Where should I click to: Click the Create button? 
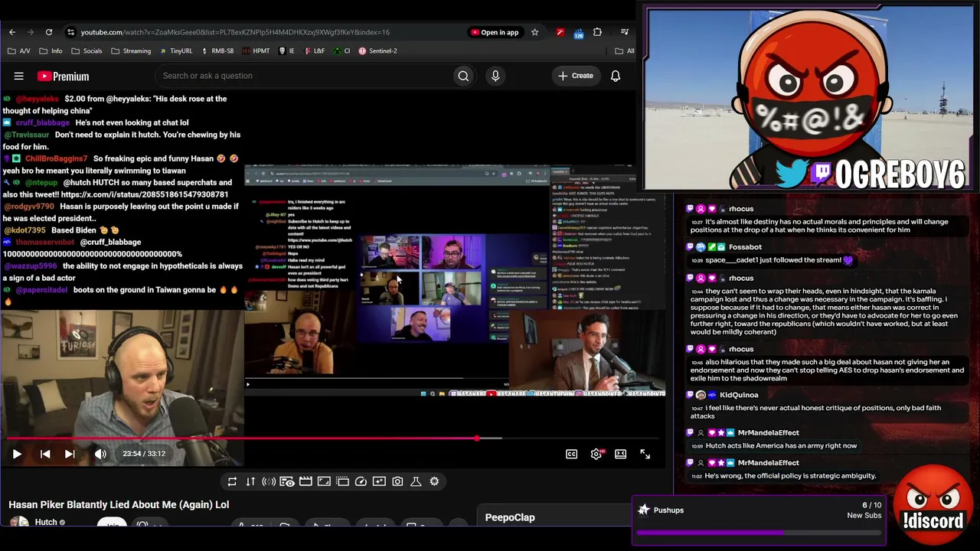click(x=576, y=76)
